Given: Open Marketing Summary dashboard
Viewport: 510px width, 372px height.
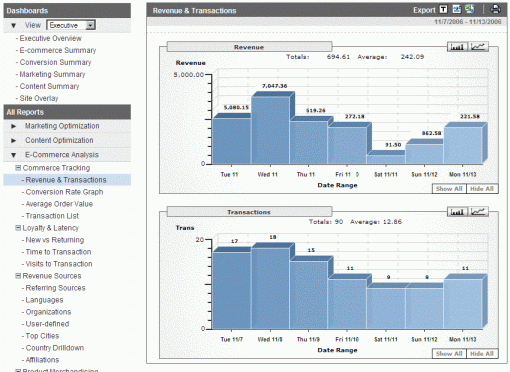Looking at the screenshot, I should pos(52,74).
